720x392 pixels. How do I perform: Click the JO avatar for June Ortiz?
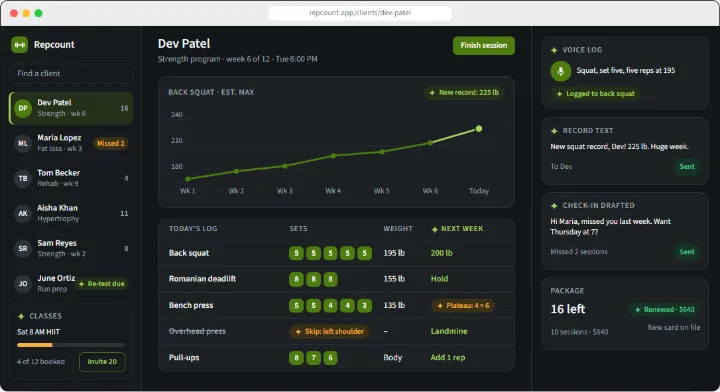22,284
